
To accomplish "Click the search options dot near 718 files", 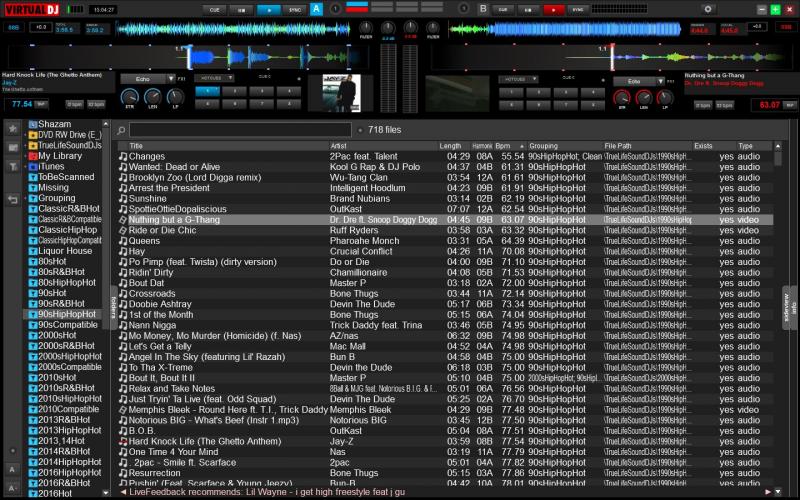I will [x=360, y=131].
